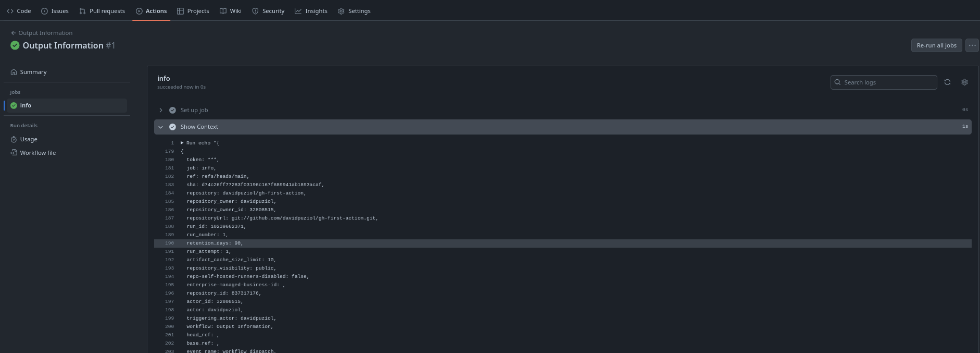Follow the Output Information breadcrumb link
This screenshot has height=353, width=980.
(x=45, y=32)
